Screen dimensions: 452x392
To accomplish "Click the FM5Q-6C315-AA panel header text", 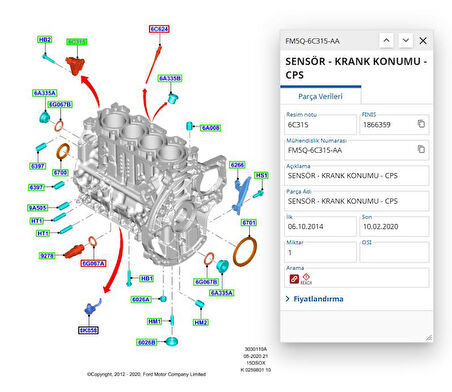I will 312,41.
